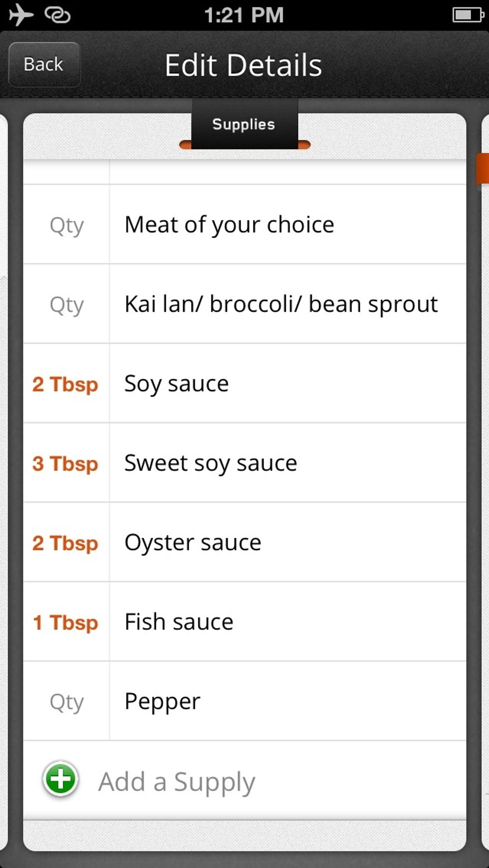This screenshot has height=868, width=489.
Task: Change the 2 Tbsp Soy sauce quantity
Action: point(65,384)
